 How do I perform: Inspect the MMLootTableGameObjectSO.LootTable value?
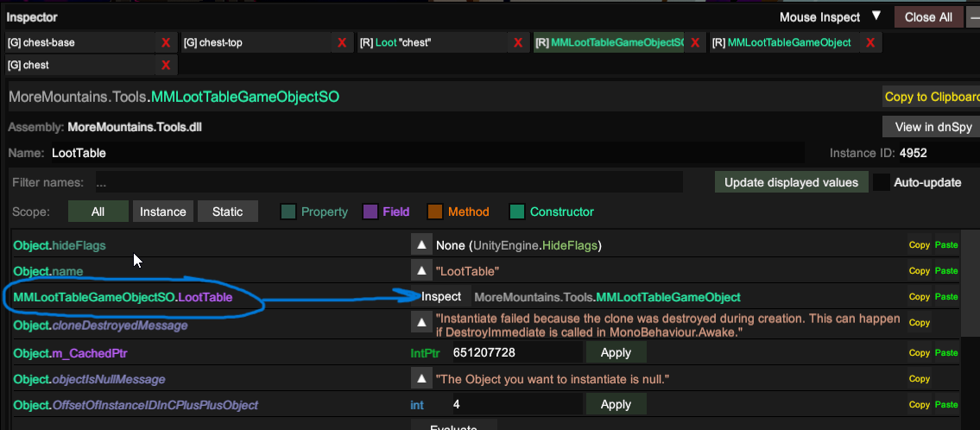(441, 297)
